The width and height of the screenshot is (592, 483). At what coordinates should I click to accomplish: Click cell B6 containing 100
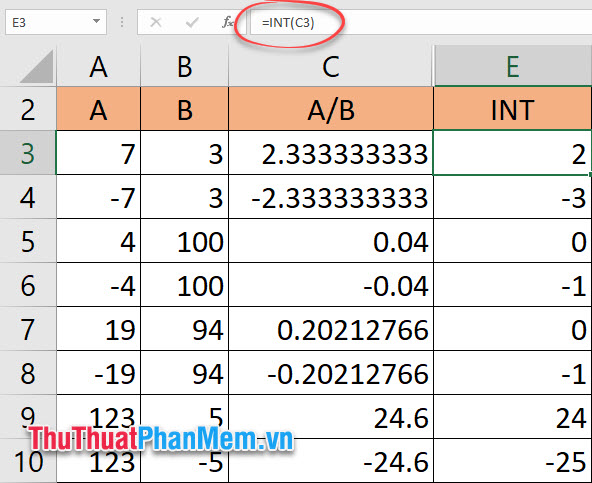(x=185, y=285)
